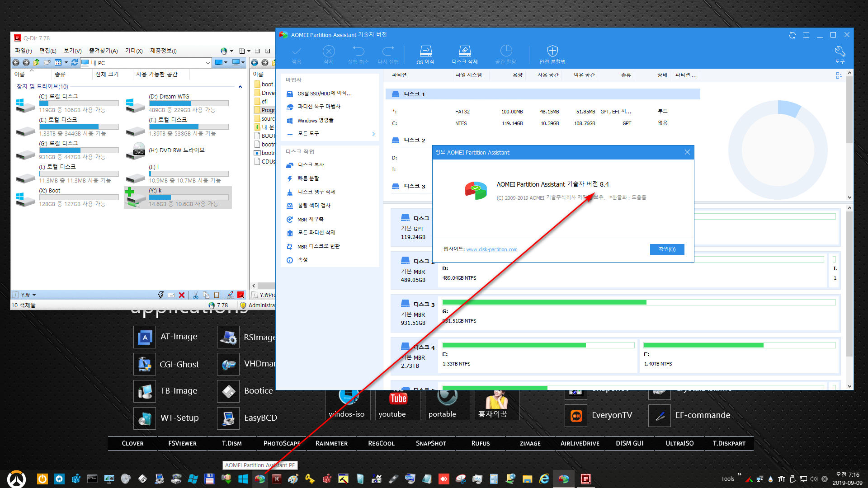The image size is (868, 488).
Task: Click 확인(O) button in info dialog
Action: point(667,249)
